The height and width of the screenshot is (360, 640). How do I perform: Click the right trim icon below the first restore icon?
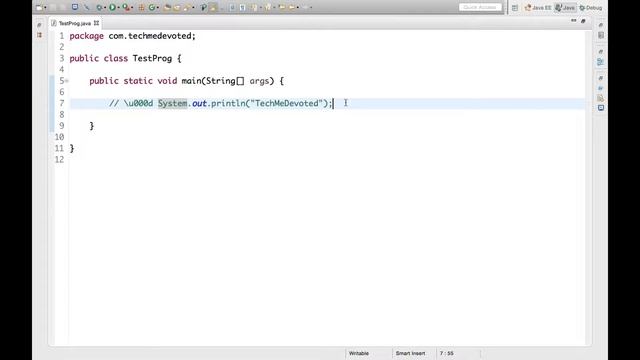[x=601, y=36]
